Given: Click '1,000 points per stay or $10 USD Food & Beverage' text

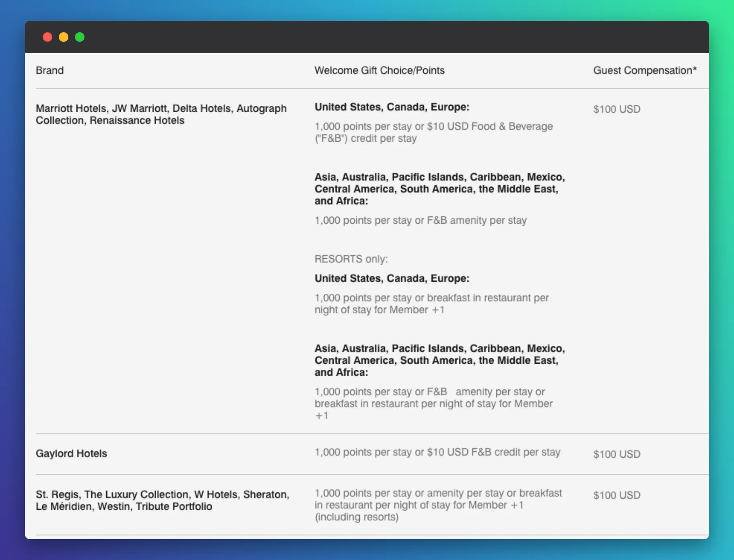Looking at the screenshot, I should point(434,132).
